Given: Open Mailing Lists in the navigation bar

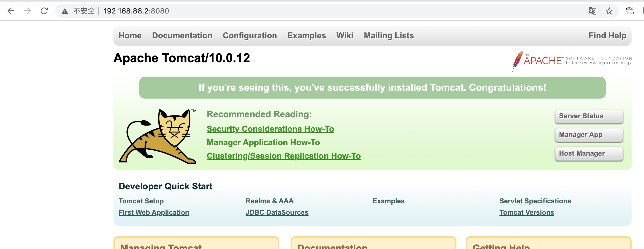Looking at the screenshot, I should click(389, 36).
